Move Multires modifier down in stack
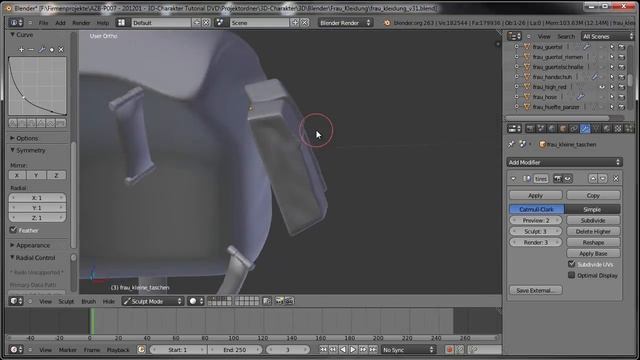The image size is (640, 360). [x=602, y=178]
